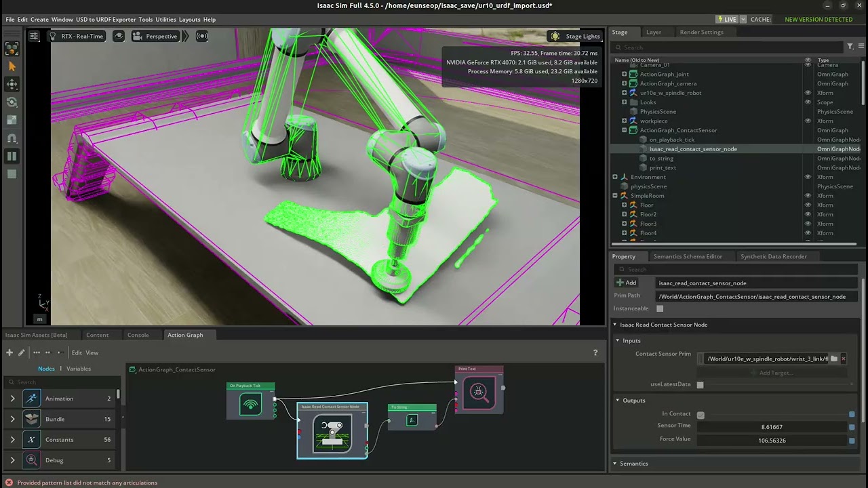This screenshot has height=488, width=868.
Task: Click Add Target button
Action: click(772, 373)
